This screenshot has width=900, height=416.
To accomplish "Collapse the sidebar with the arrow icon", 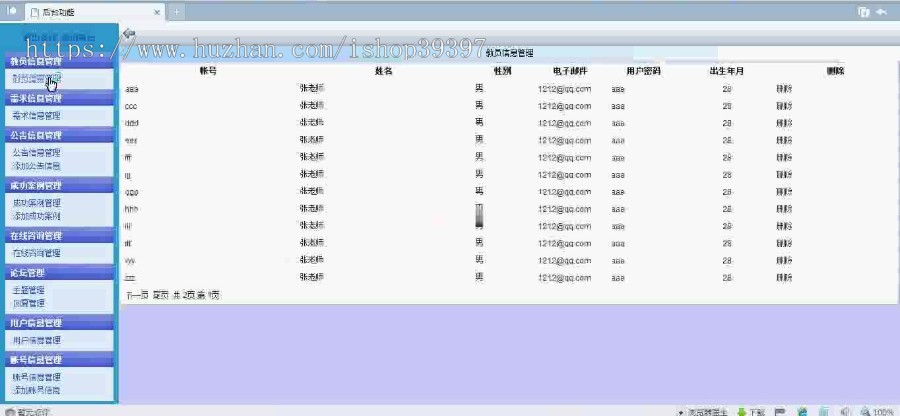I will click(129, 34).
